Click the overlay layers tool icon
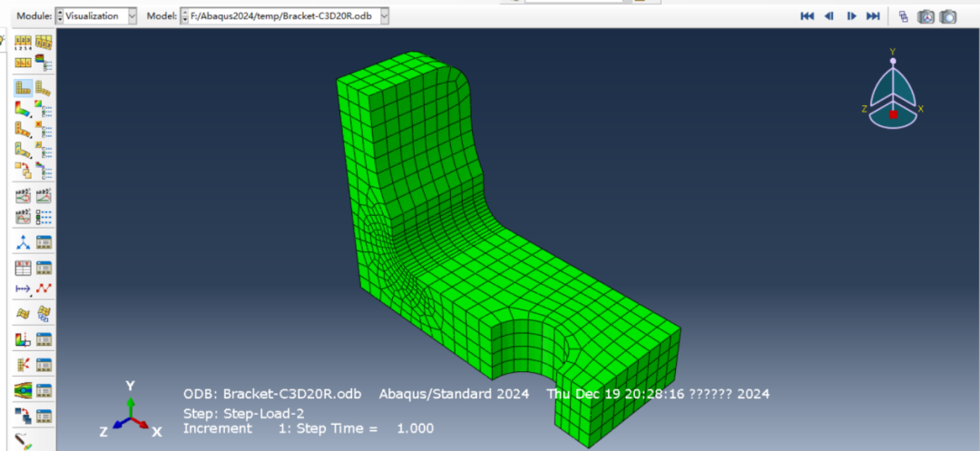This screenshot has width=980, height=451. click(23, 415)
